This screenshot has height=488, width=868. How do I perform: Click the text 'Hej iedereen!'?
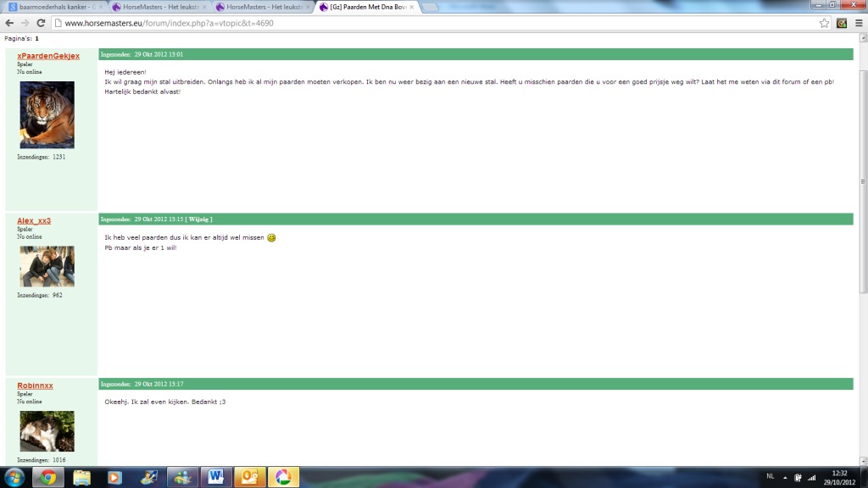point(125,72)
